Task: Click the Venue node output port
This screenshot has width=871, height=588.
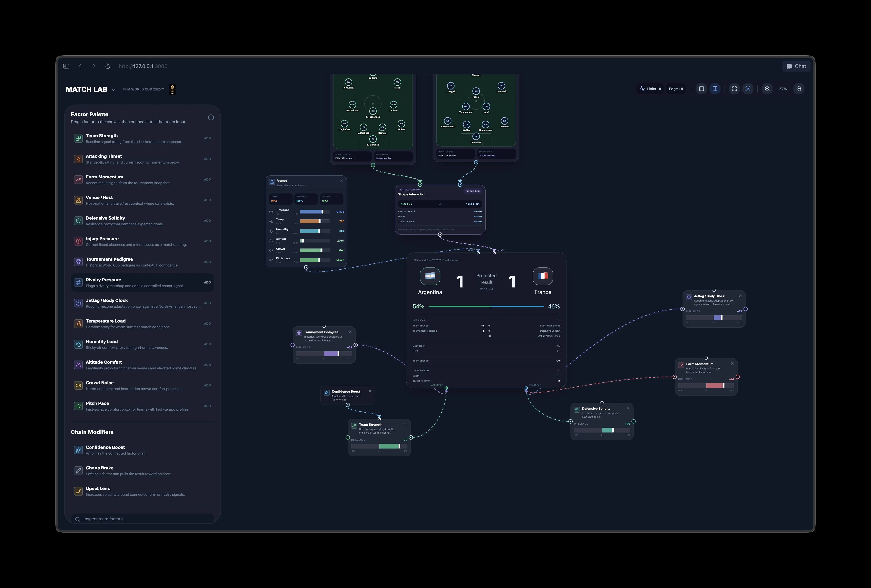Action: click(x=306, y=268)
